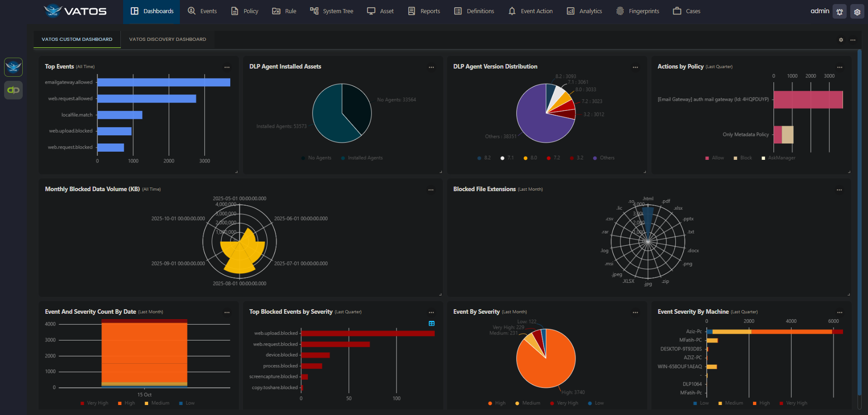Open the Event Action page
868x415 pixels.
(531, 11)
